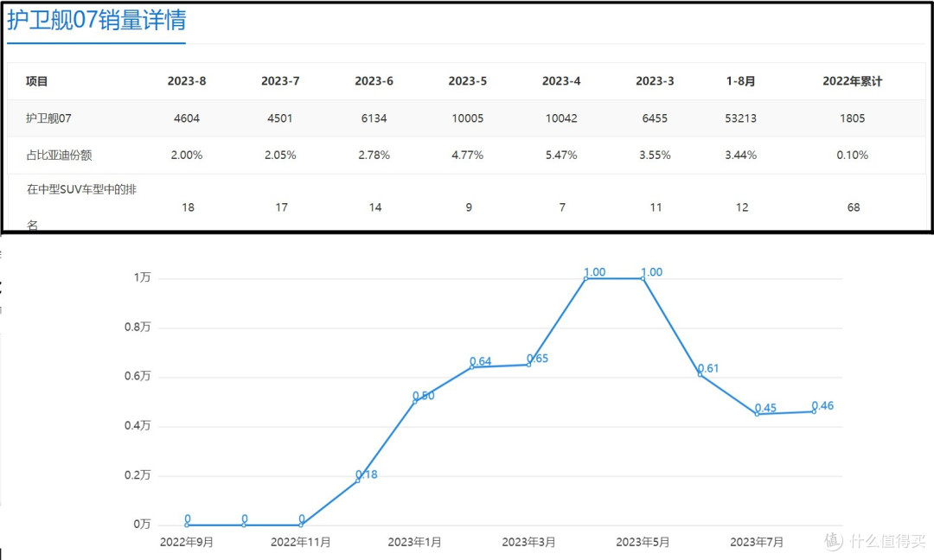The height and width of the screenshot is (560, 934).
Task: Click the 2023年7月 x-axis label
Action: 757,542
